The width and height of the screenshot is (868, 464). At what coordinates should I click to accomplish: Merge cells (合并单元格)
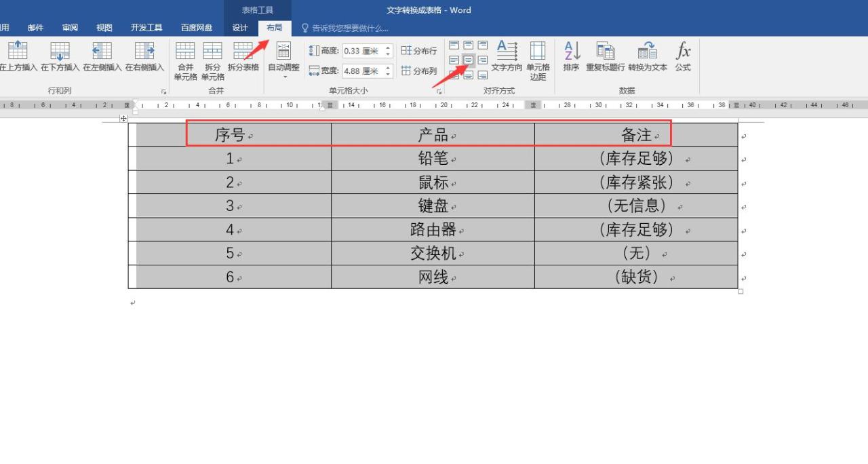[185, 61]
